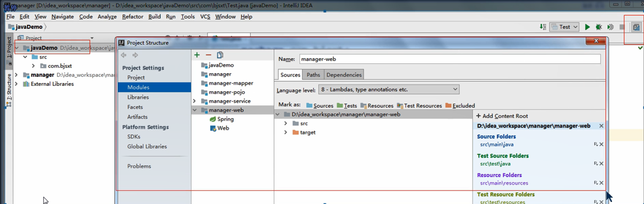644x204 pixels.
Task: Start debugging with the bug icon
Action: click(x=599, y=27)
